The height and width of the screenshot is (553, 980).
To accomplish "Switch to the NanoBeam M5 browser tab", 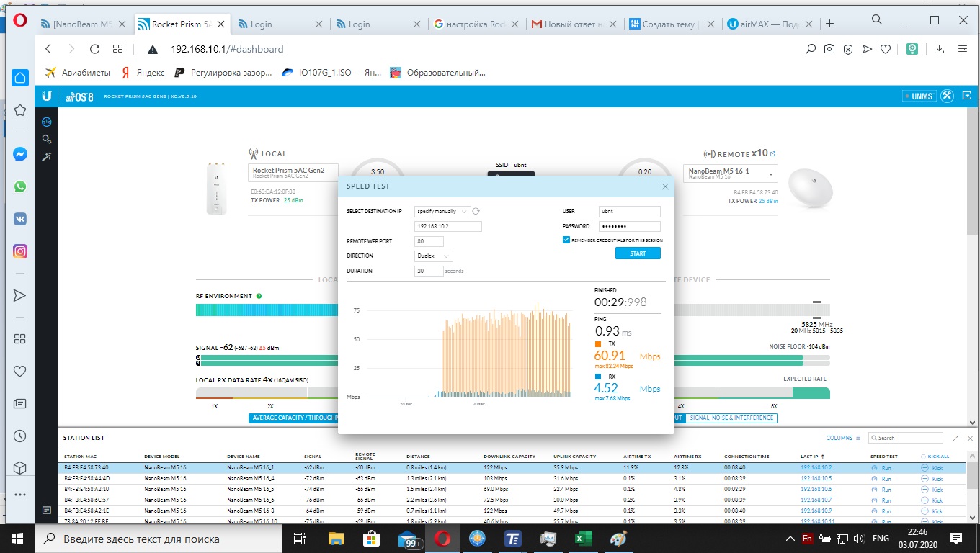I will point(82,24).
